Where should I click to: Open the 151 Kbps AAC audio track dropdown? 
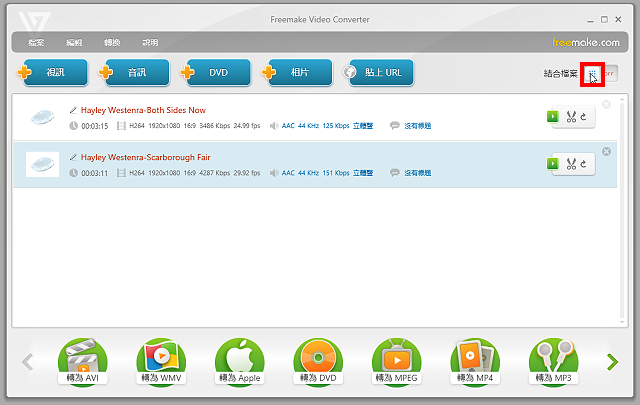(327, 173)
